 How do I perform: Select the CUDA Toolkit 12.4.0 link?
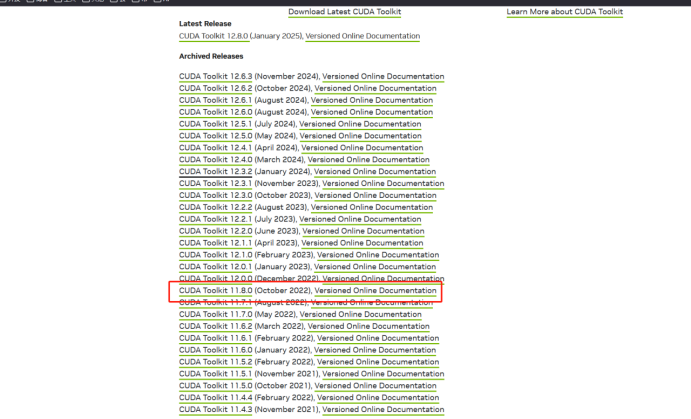(215, 159)
